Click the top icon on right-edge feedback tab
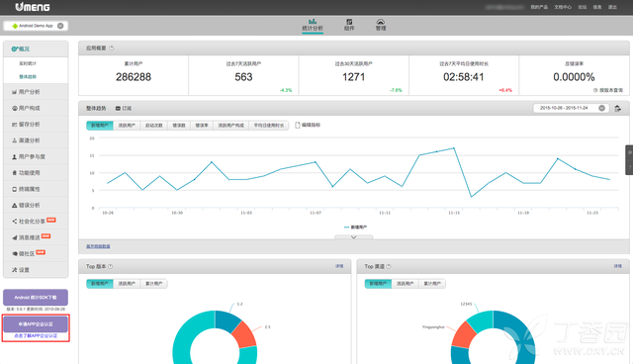This screenshot has height=364, width=633. [x=629, y=152]
